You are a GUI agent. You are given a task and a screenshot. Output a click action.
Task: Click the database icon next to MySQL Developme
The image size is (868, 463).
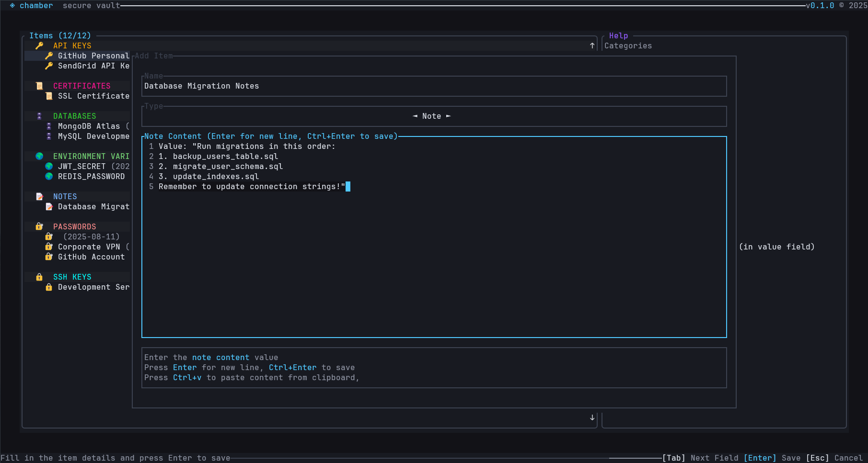(49, 136)
